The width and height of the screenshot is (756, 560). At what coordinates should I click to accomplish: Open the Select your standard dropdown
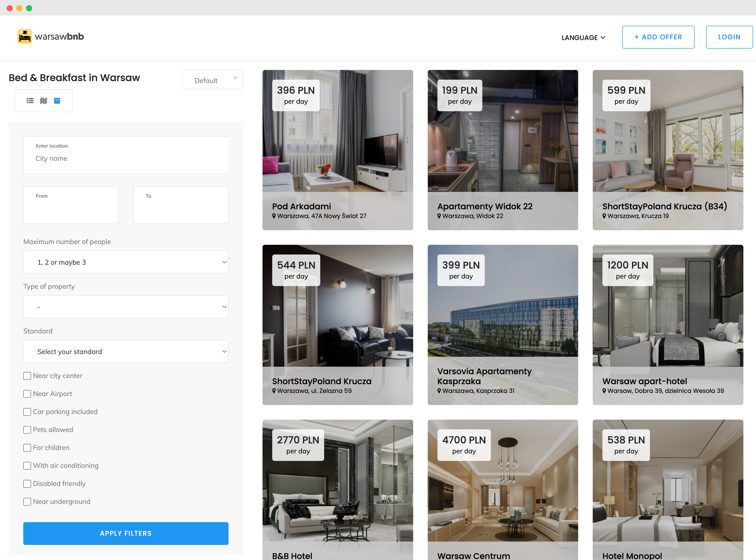126,352
